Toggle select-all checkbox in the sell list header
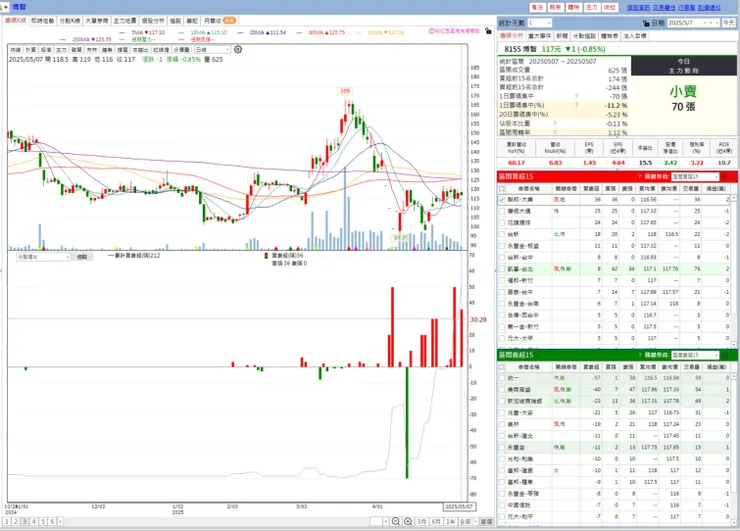The height and width of the screenshot is (531, 740). [502, 367]
